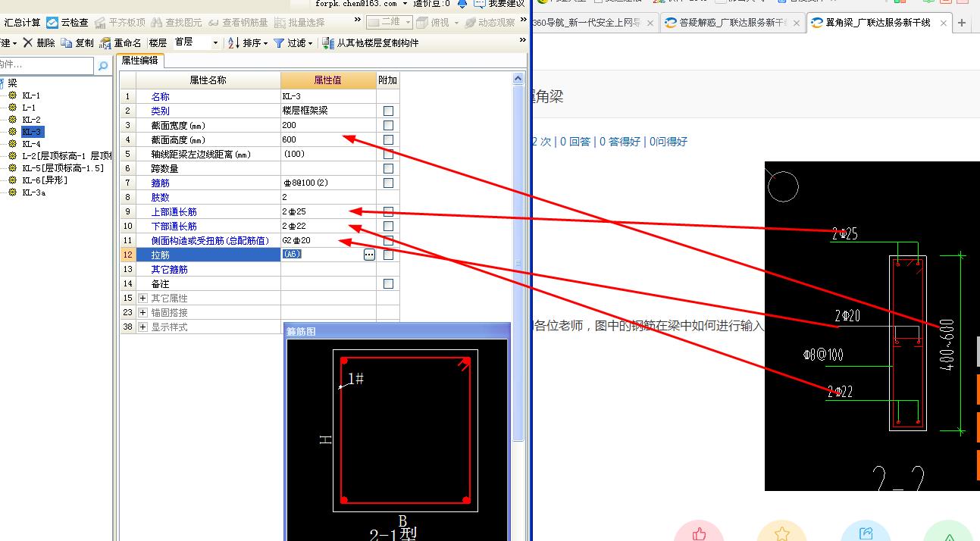
Task: Click the component search input field
Action: 47,67
